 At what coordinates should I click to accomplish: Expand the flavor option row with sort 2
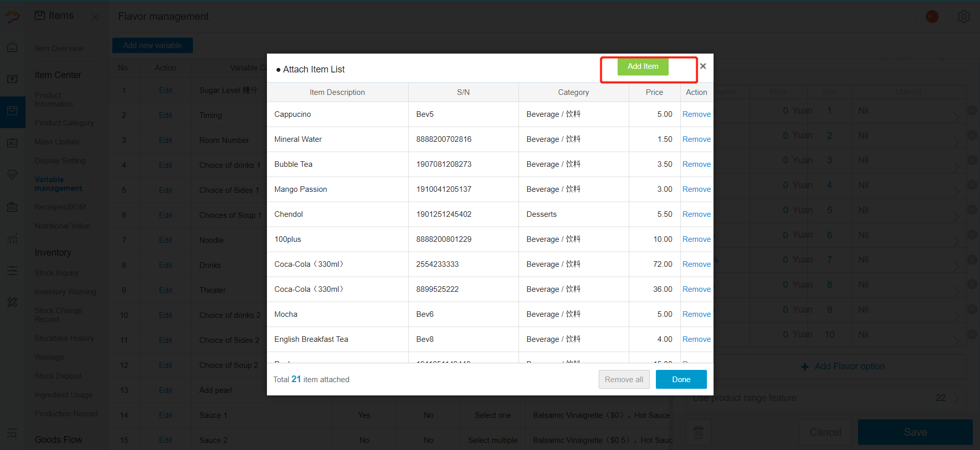tap(957, 141)
